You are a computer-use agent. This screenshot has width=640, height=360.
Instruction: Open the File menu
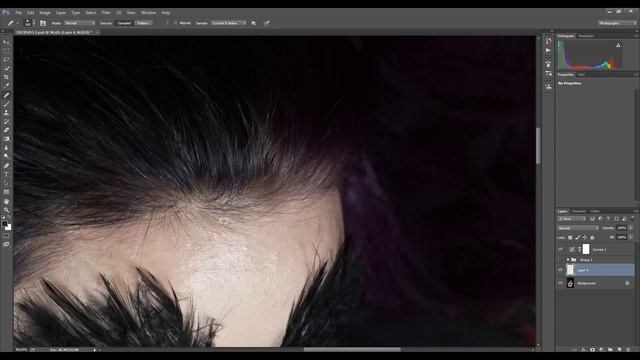(18, 13)
